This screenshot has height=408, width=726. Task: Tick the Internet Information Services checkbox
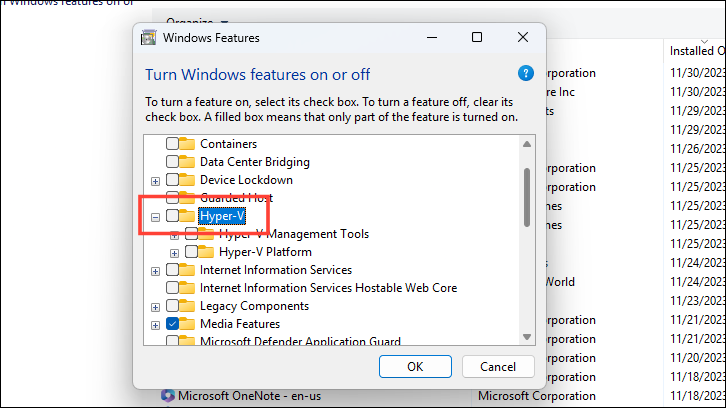(172, 270)
